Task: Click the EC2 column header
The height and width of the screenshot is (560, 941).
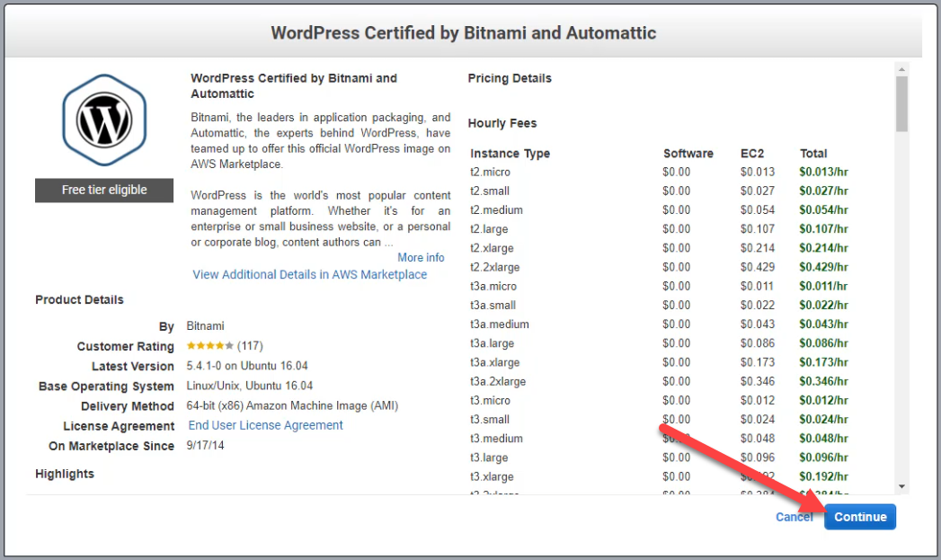Action: click(752, 154)
